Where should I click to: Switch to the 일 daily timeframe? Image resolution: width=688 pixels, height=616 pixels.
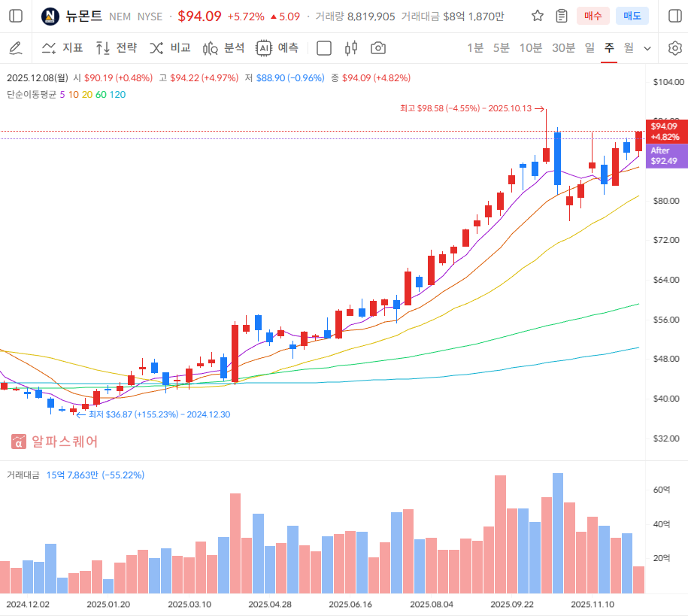point(589,48)
